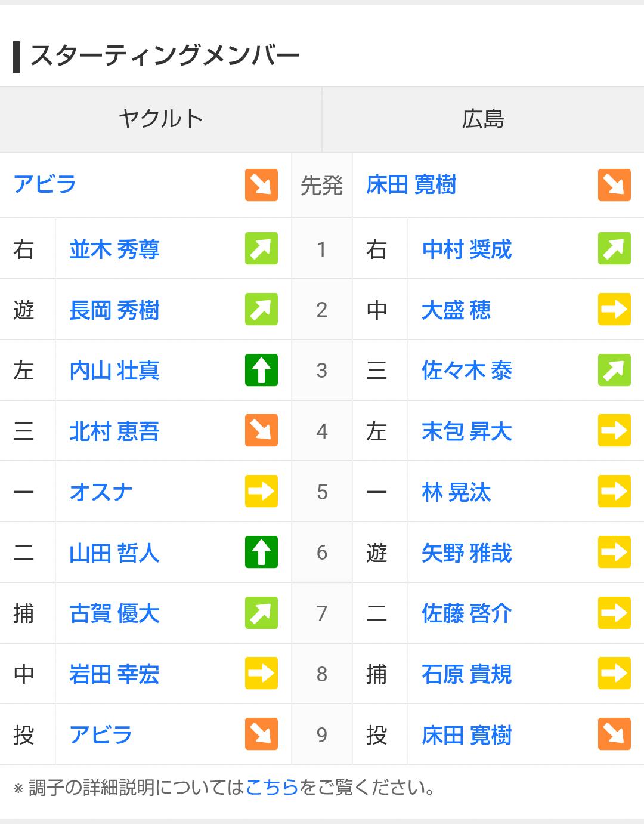644x824 pixels.
Task: Click the green up arrow beside 山田 哲人
Action: point(261,553)
